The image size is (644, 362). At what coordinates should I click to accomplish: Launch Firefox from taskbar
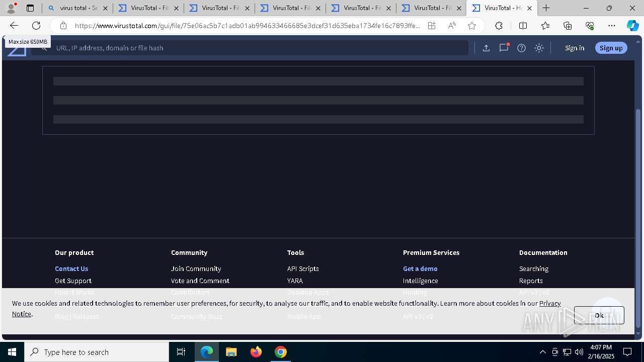256,352
